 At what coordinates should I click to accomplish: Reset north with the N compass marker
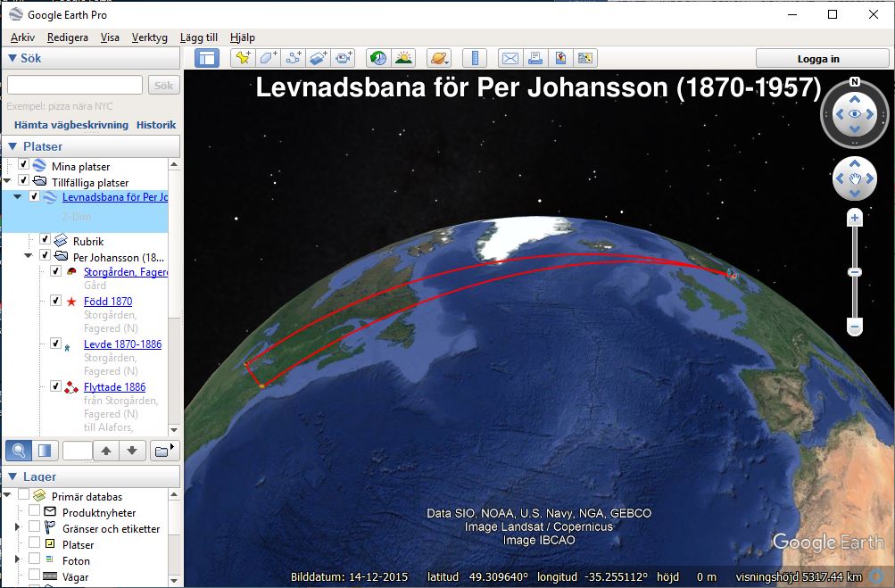(855, 81)
